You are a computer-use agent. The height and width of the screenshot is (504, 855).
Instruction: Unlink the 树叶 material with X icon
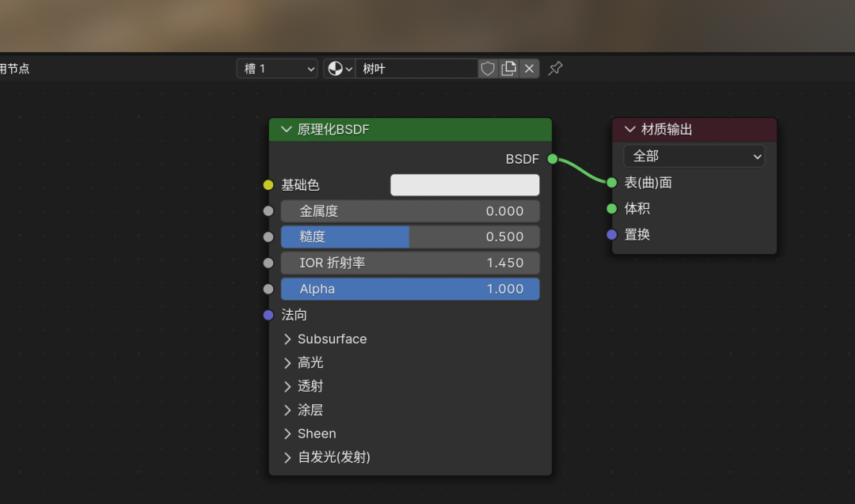coord(529,68)
